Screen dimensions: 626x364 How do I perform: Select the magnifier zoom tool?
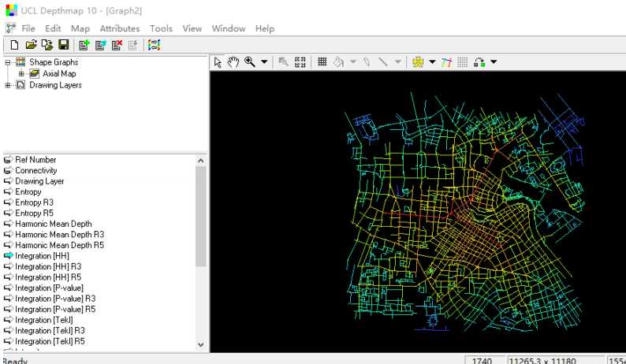(250, 62)
